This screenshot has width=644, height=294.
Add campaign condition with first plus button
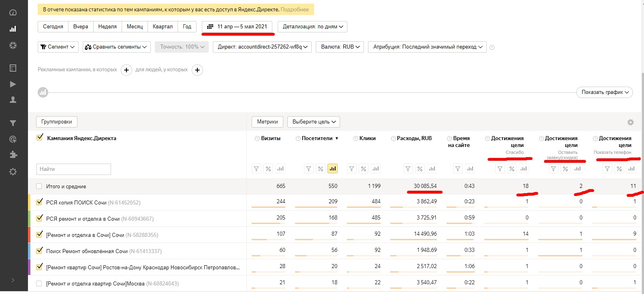click(126, 70)
